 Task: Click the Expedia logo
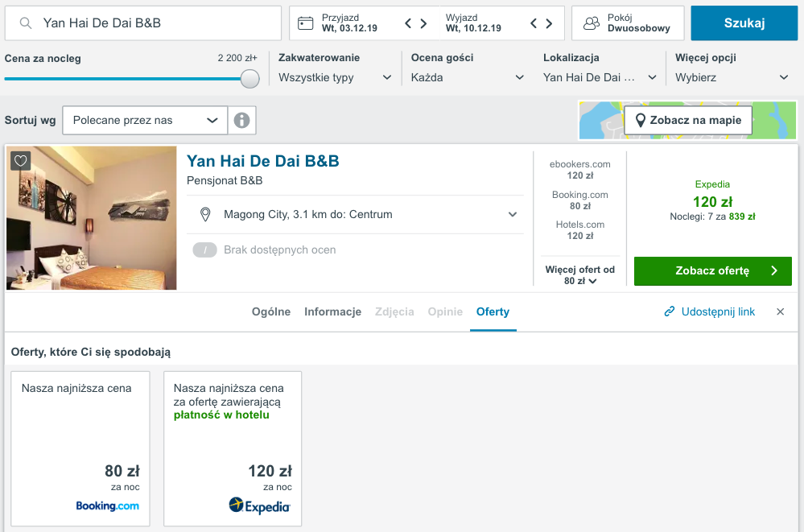[259, 505]
